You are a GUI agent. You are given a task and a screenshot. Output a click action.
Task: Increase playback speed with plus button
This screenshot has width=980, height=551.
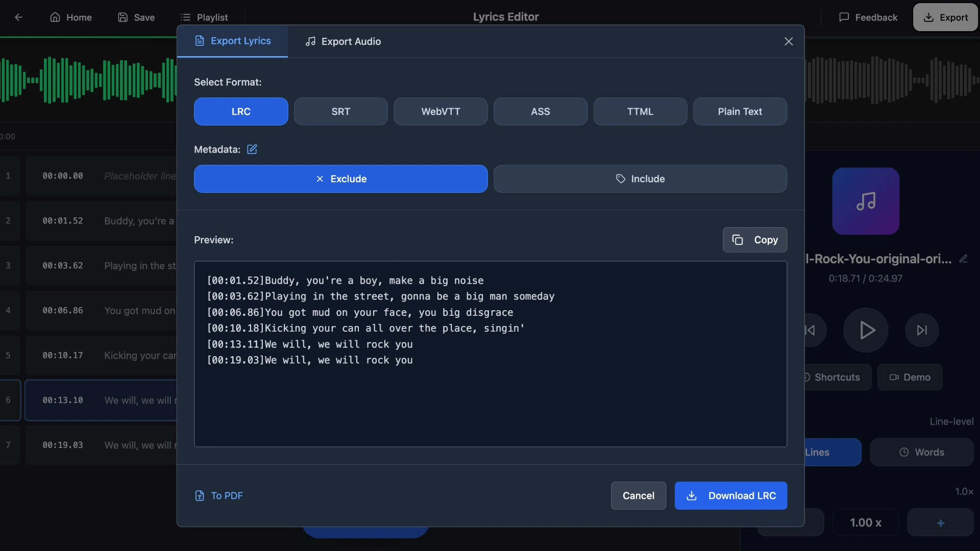pyautogui.click(x=941, y=522)
